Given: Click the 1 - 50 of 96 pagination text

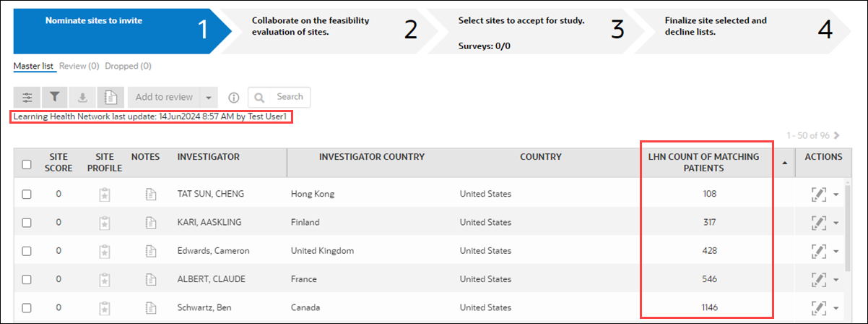Looking at the screenshot, I should [x=809, y=135].
